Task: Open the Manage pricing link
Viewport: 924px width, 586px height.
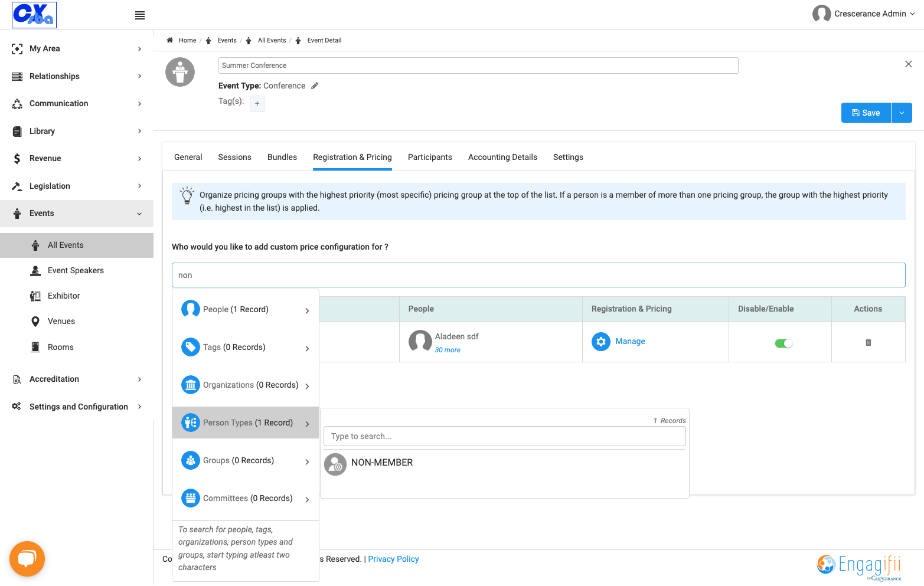Action: point(630,341)
